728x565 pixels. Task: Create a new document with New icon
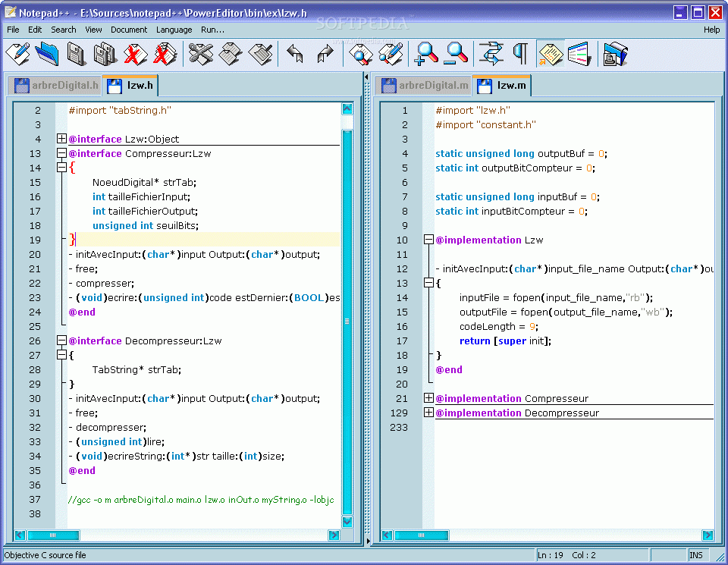pos(18,53)
